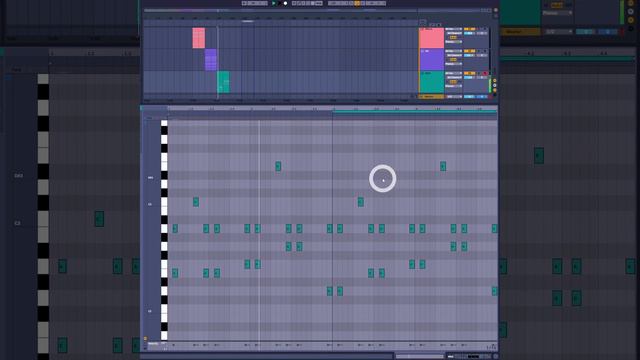Click the C3 key label on piano keyboard
The image size is (640, 360).
pos(150,204)
